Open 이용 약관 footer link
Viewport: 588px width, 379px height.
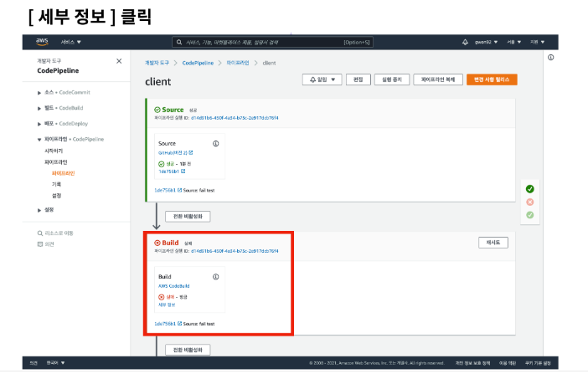click(508, 363)
